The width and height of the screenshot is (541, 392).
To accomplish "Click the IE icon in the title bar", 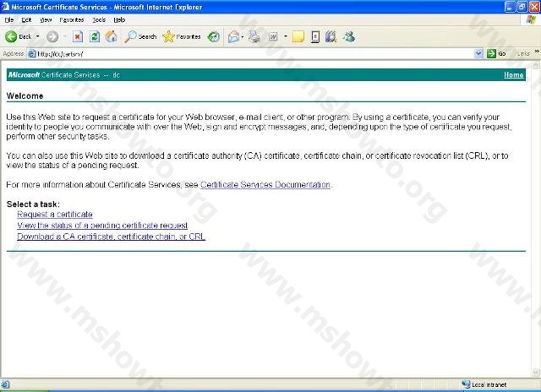I will [x=6, y=7].
